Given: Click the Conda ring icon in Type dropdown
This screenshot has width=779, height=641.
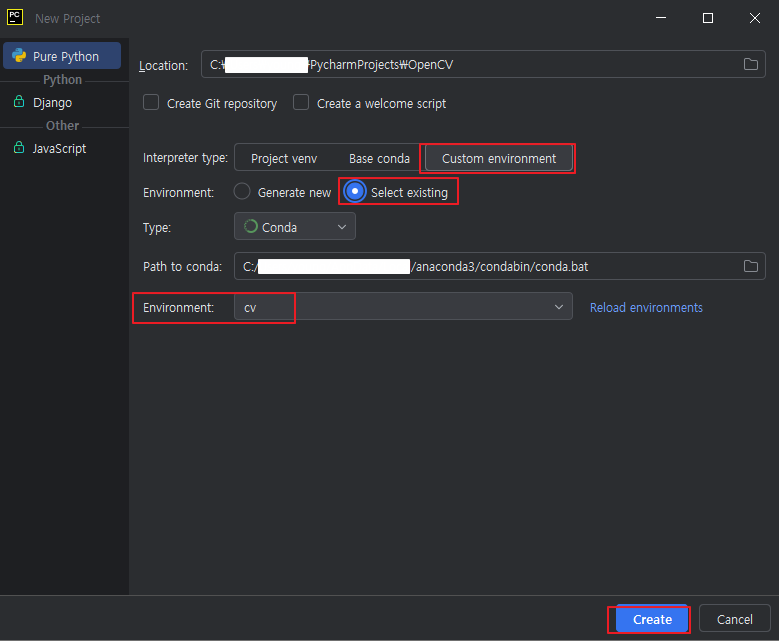Looking at the screenshot, I should click(x=251, y=226).
